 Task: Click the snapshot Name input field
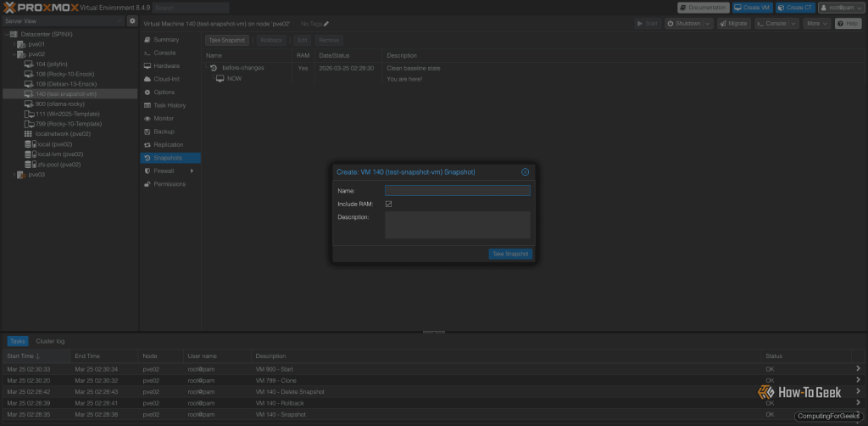click(x=457, y=191)
